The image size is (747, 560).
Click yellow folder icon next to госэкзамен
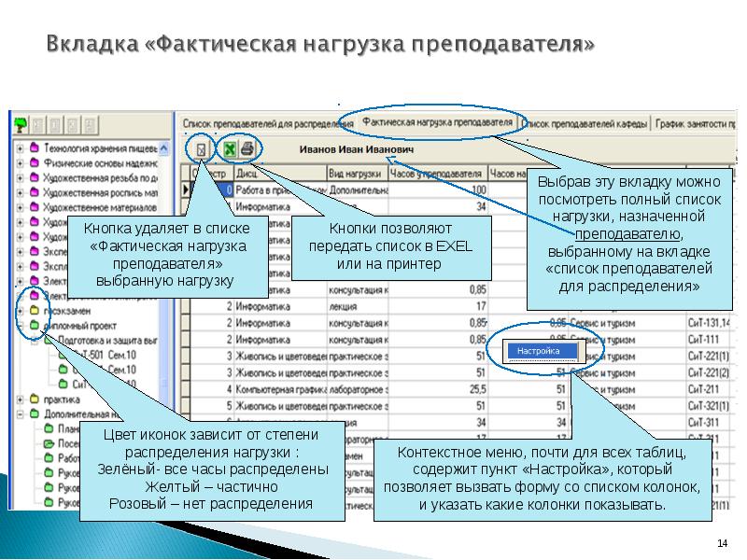click(34, 311)
